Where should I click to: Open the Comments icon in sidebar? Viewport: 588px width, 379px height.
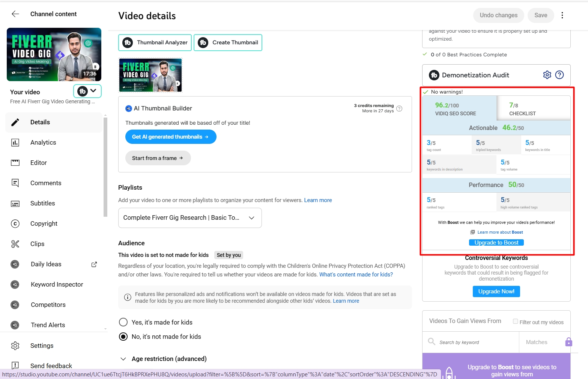point(15,183)
